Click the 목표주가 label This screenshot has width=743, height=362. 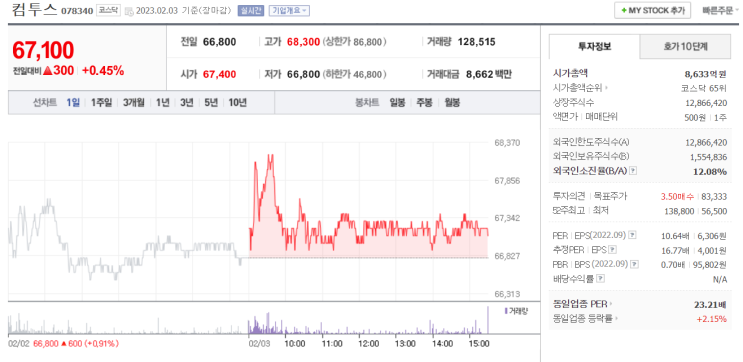[x=610, y=196]
